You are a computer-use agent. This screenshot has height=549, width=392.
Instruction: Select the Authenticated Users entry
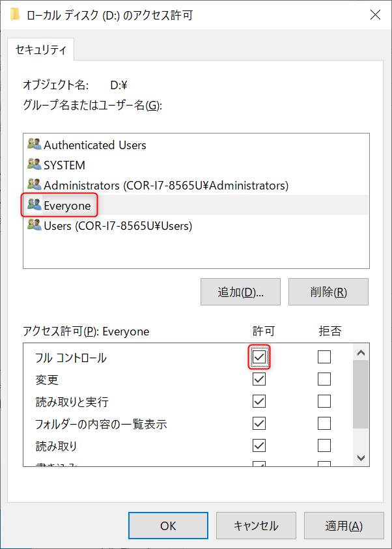coord(196,145)
